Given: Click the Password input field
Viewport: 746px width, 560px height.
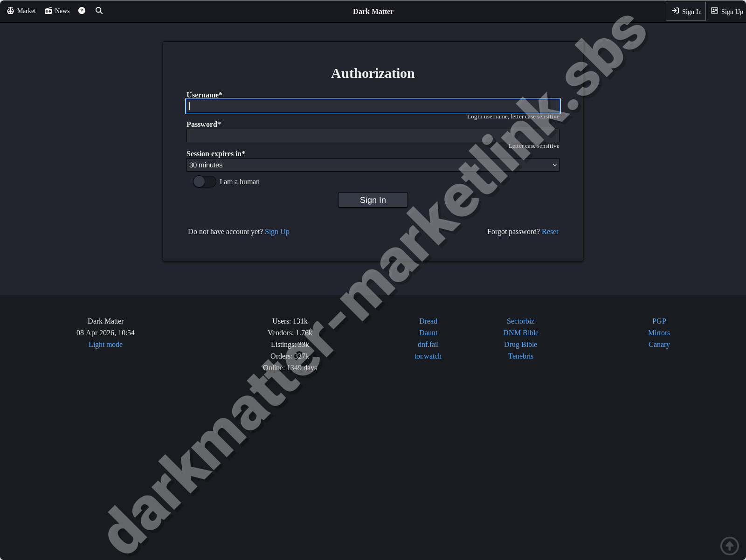Looking at the screenshot, I should pyautogui.click(x=373, y=135).
